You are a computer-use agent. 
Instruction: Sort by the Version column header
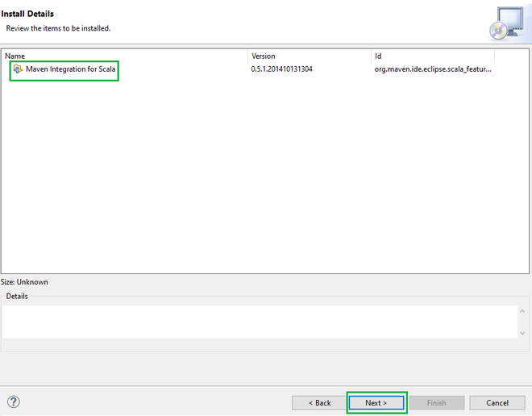tap(310, 56)
